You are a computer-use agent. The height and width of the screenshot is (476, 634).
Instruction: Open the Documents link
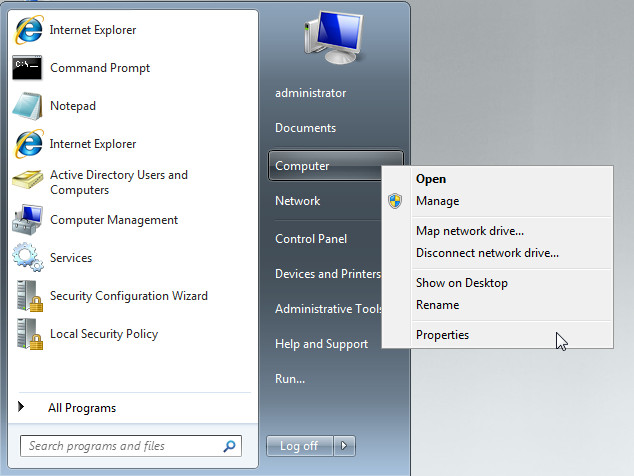point(305,128)
